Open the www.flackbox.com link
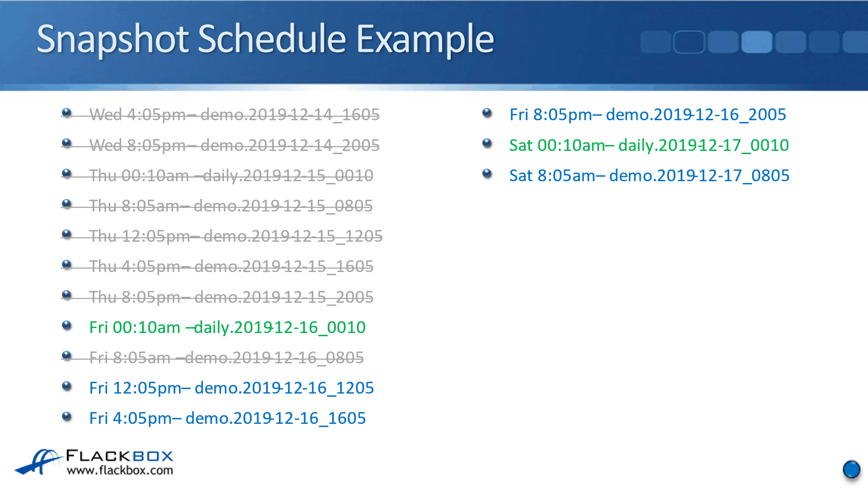Screen dimensions: 868x488 (120, 471)
